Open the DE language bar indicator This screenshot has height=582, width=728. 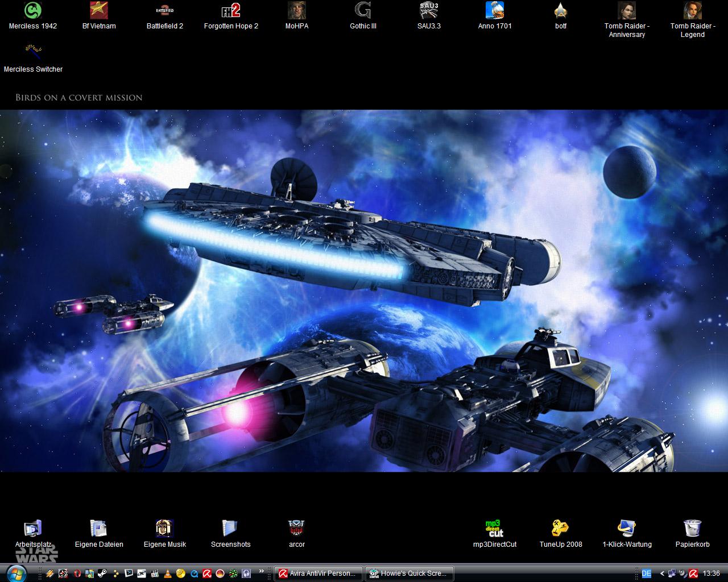pos(647,573)
